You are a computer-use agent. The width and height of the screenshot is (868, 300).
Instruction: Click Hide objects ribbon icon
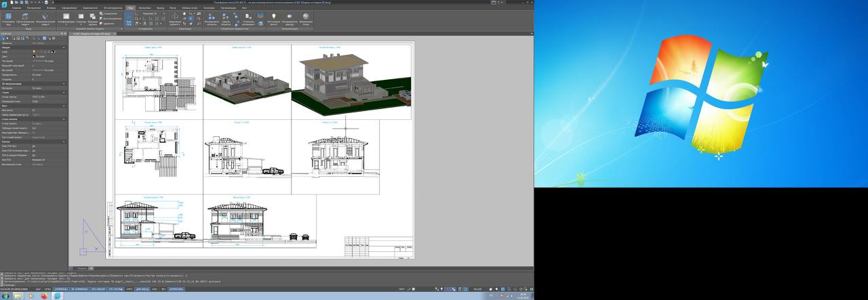224,17
